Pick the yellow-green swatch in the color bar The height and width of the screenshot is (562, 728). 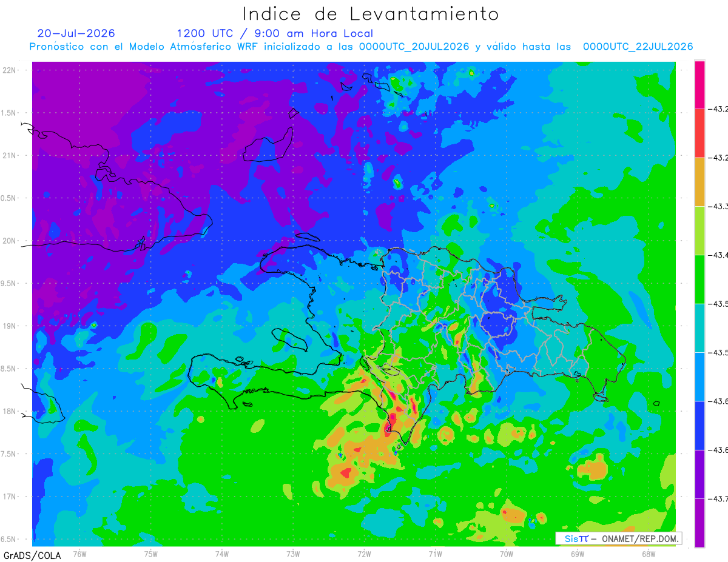699,230
